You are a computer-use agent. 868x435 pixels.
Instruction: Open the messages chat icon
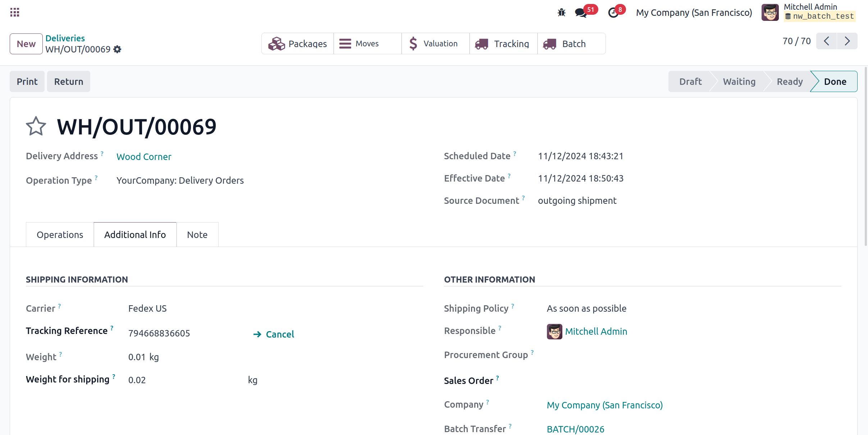pyautogui.click(x=580, y=13)
